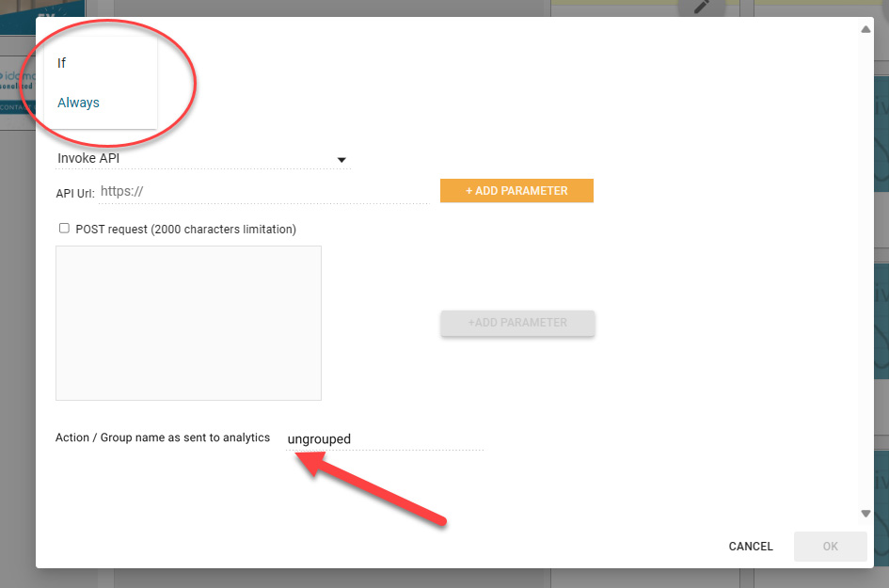
Task: Edit the "ungrouped" analytics group name field
Action: pyautogui.click(x=385, y=439)
